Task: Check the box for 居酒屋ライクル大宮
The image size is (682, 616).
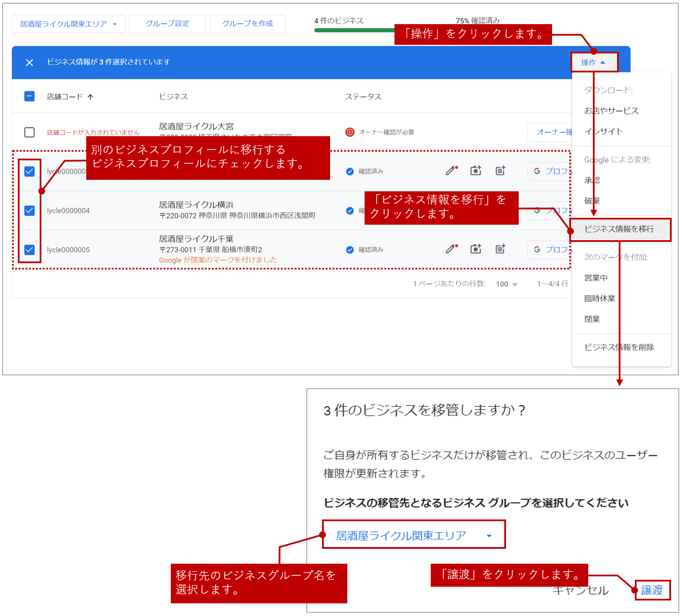Action: point(29,132)
